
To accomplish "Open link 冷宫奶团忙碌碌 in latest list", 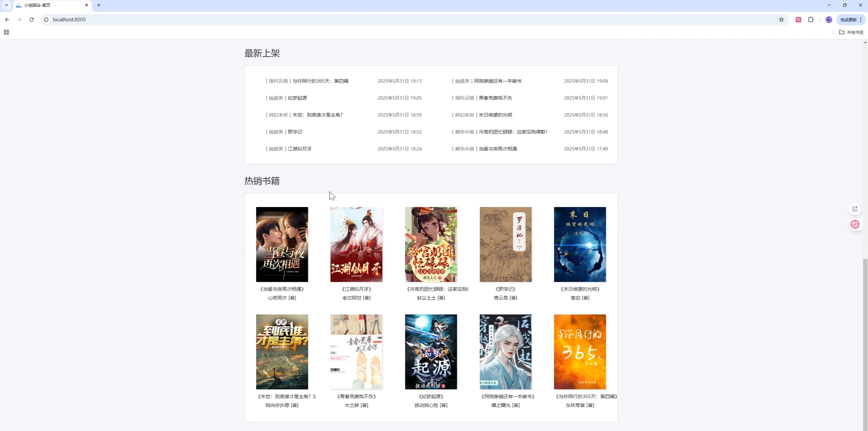I will tap(513, 132).
